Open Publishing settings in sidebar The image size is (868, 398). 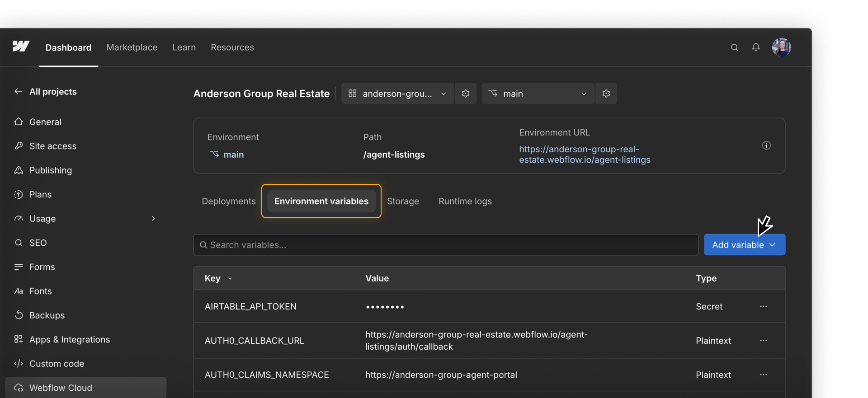51,170
